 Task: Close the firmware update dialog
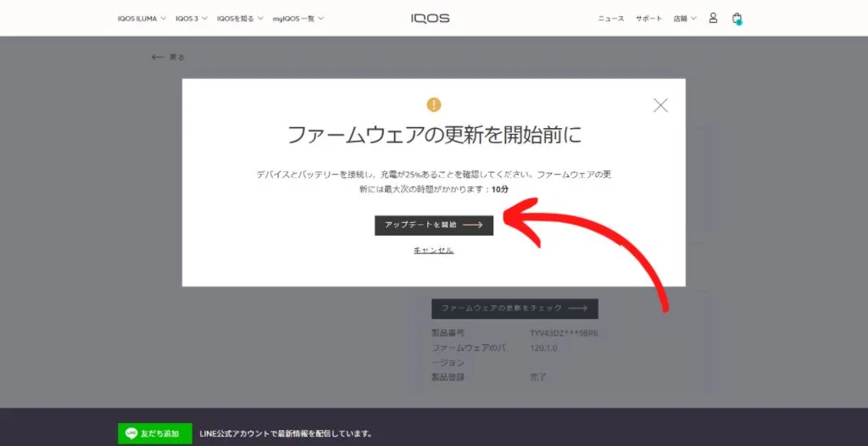(x=660, y=105)
